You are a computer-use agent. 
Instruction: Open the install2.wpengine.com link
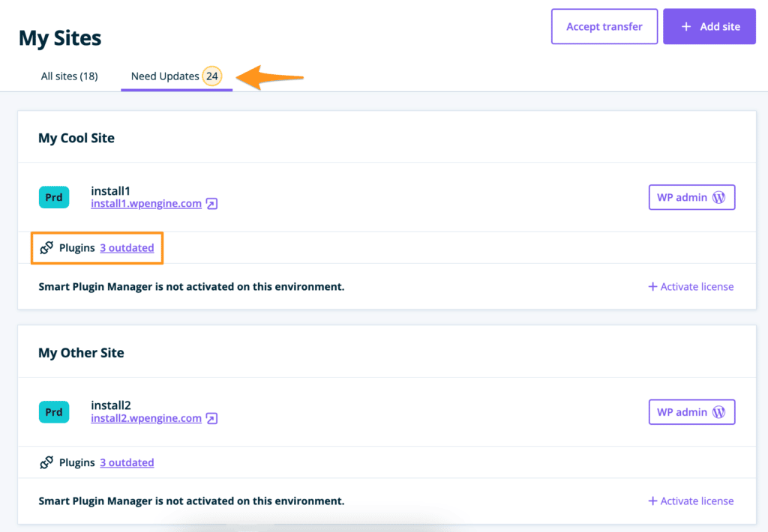[x=146, y=419]
